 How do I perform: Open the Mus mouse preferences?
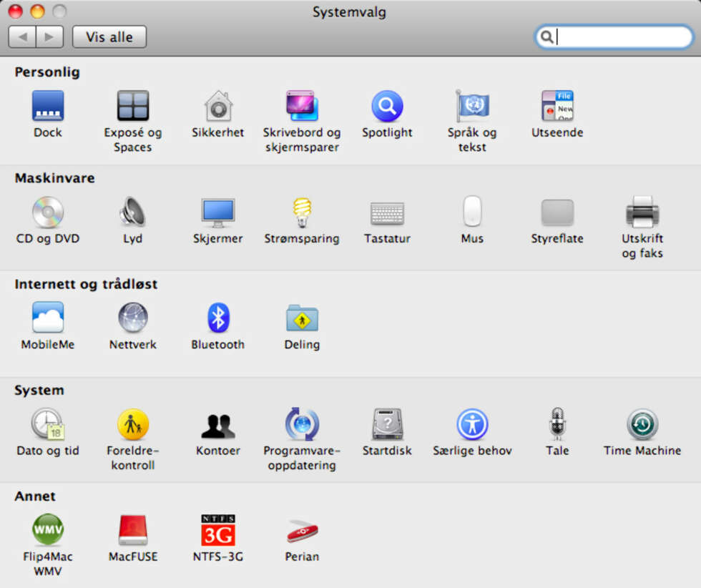472,211
